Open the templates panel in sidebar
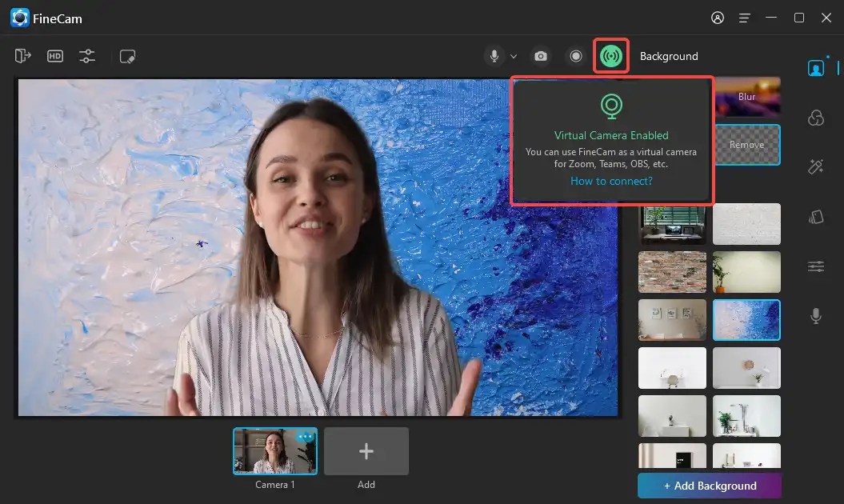The height and width of the screenshot is (504, 844). (815, 216)
